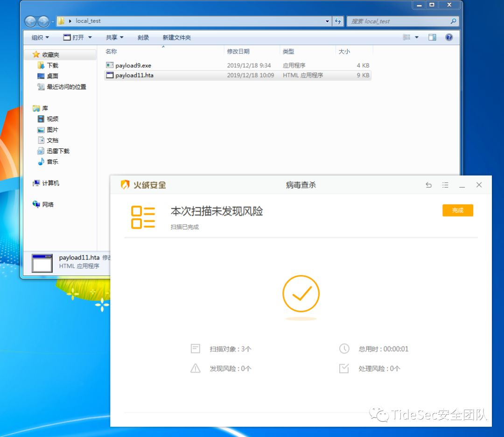The width and height of the screenshot is (504, 437).
Task: Click the date 2019/12/18 10:09
Action: (x=251, y=75)
